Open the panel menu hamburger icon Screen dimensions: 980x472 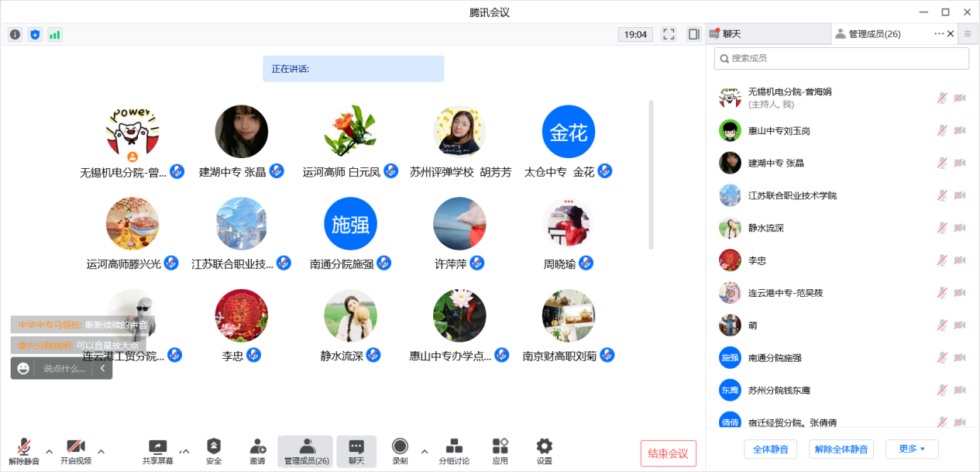(967, 34)
